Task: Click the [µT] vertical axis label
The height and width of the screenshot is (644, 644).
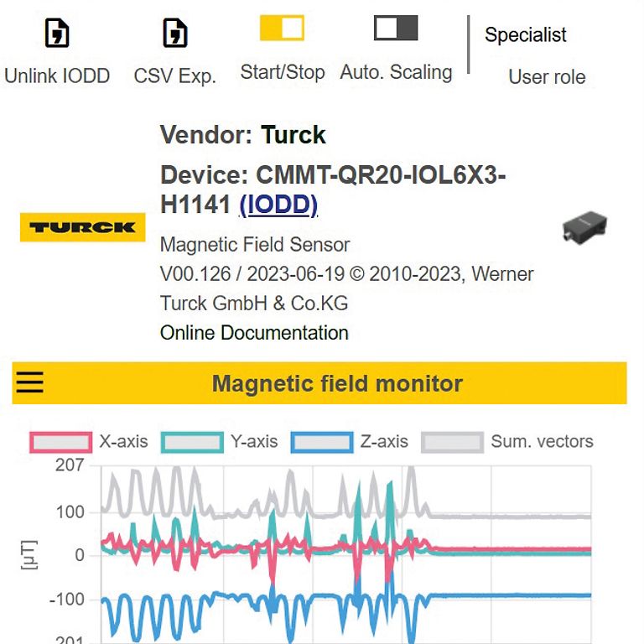Action: pos(29,555)
